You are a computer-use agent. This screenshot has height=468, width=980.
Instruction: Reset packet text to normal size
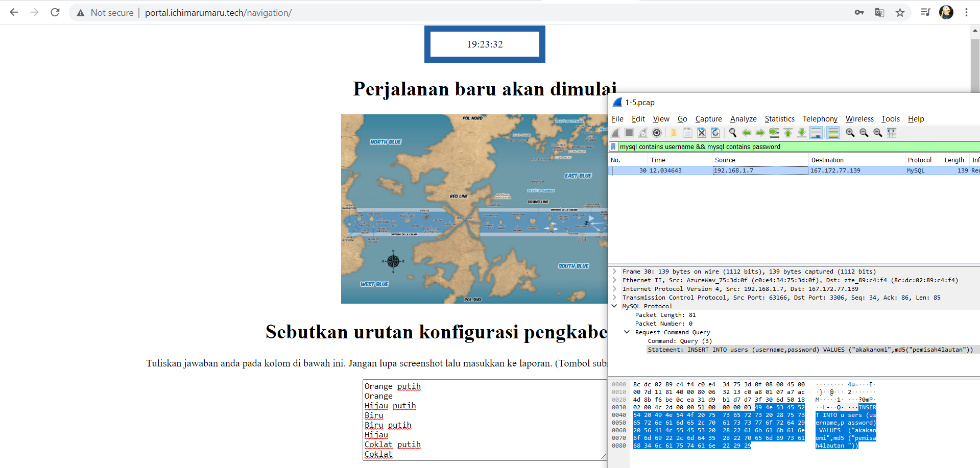[878, 133]
